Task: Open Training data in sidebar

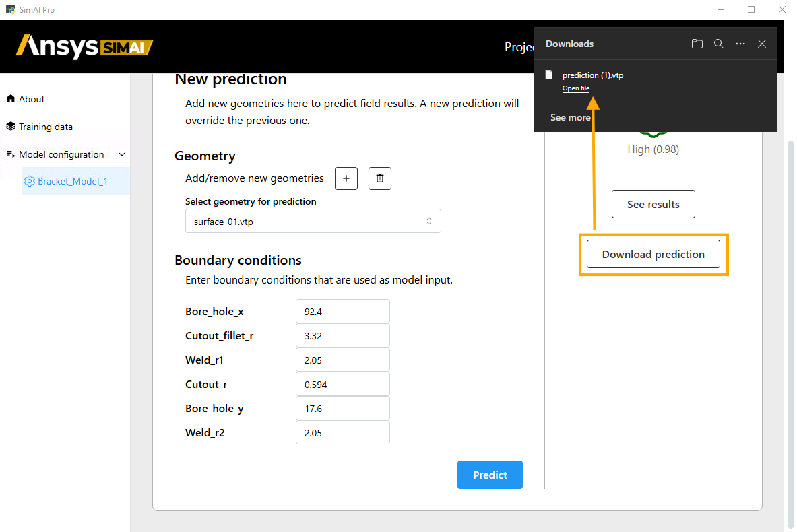Action: [45, 127]
